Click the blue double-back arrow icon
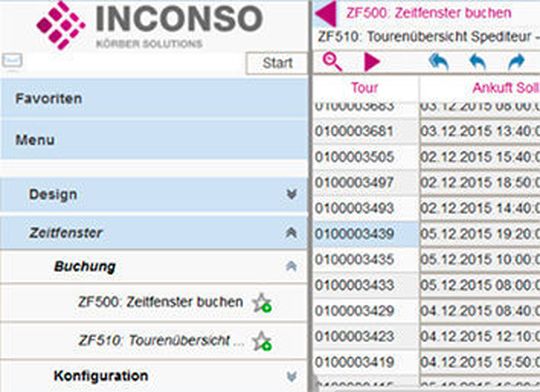540x392 pixels. click(x=438, y=63)
